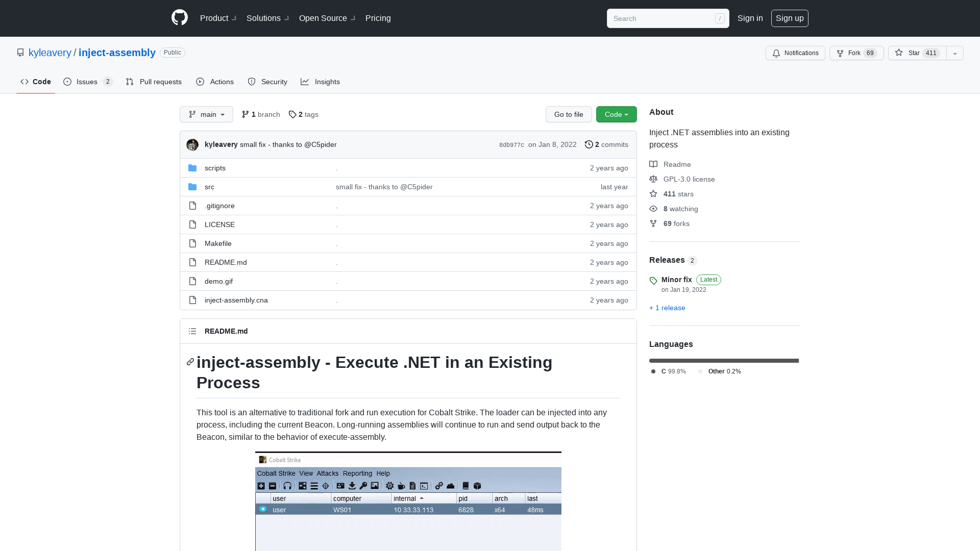The width and height of the screenshot is (980, 551).
Task: Click the C 99.8% language link
Action: click(x=669, y=371)
